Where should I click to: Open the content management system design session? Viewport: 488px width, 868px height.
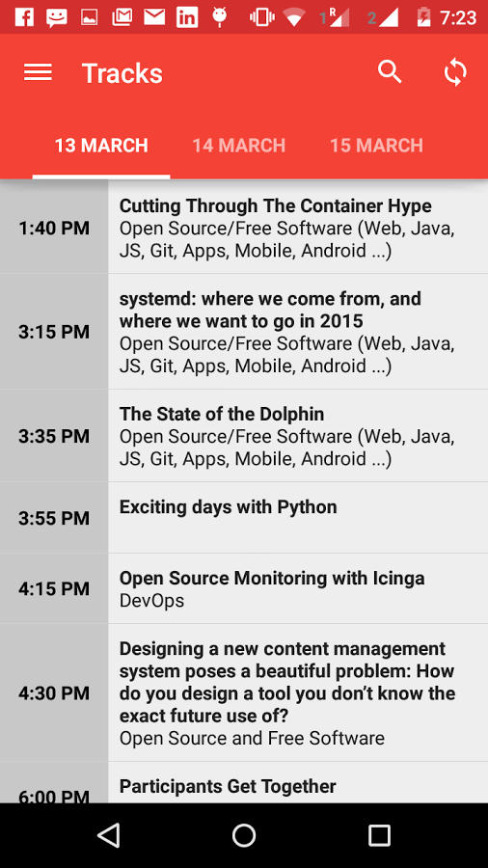298,692
